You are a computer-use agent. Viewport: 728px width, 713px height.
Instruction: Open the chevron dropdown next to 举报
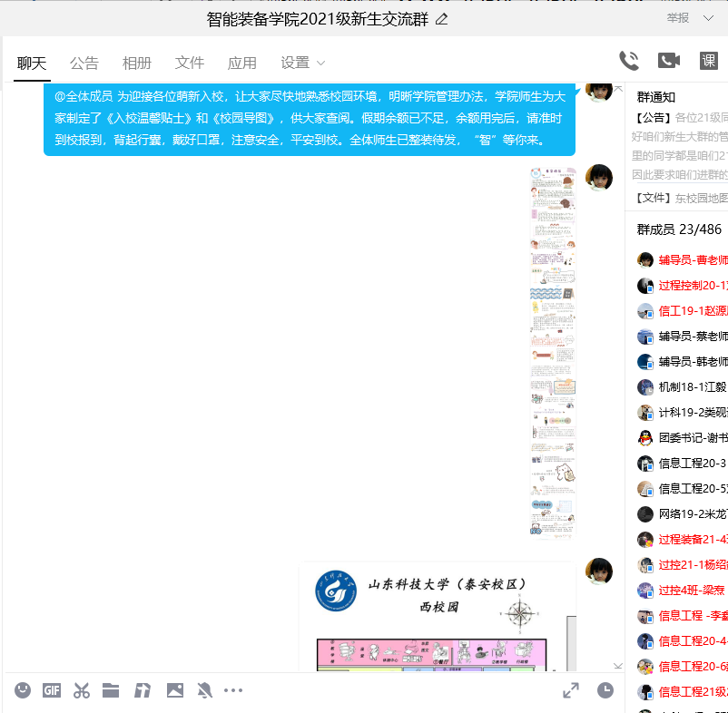click(x=708, y=18)
